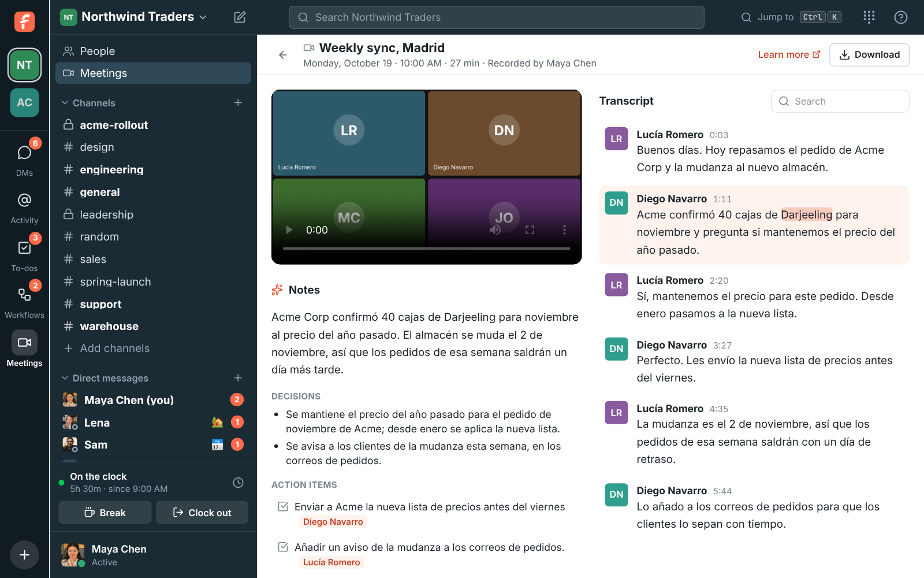This screenshot has width=924, height=578.
Task: Open the apps grid icon in top bar
Action: pos(869,17)
